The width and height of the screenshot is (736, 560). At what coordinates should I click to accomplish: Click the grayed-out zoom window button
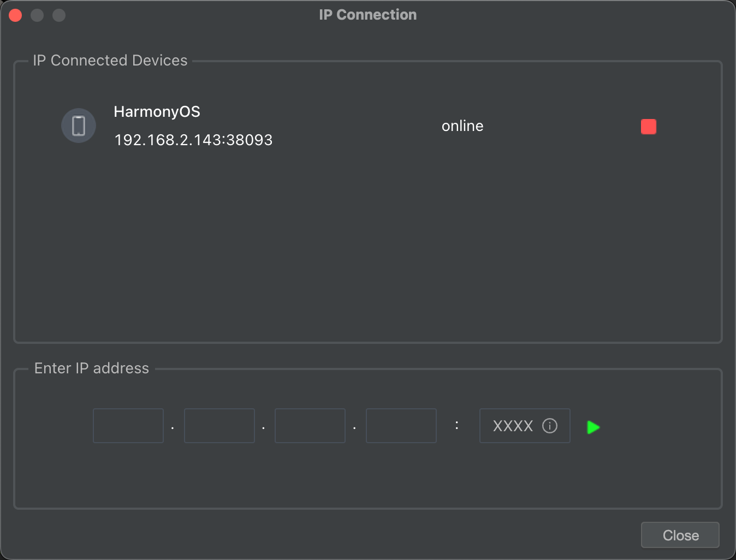(x=59, y=15)
